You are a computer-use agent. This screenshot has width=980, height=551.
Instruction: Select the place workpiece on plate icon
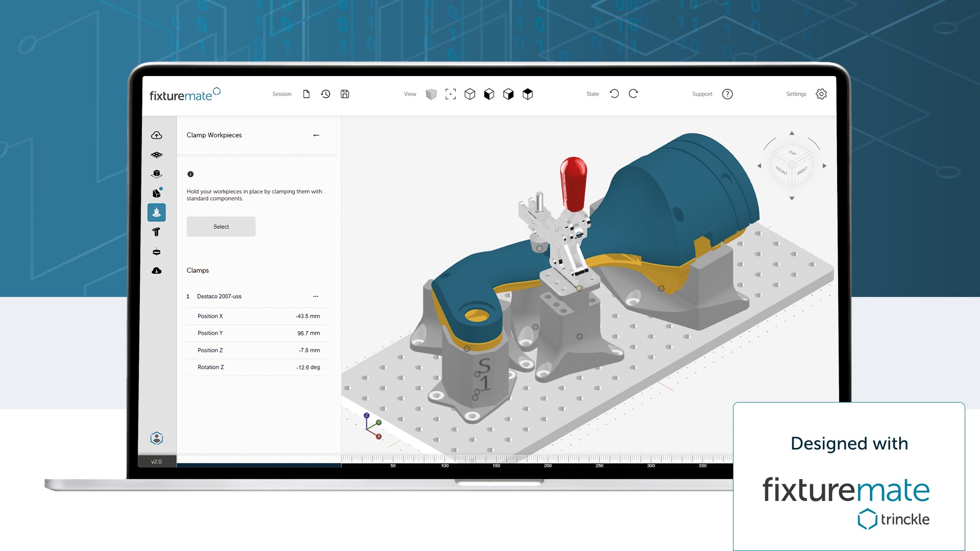[157, 174]
